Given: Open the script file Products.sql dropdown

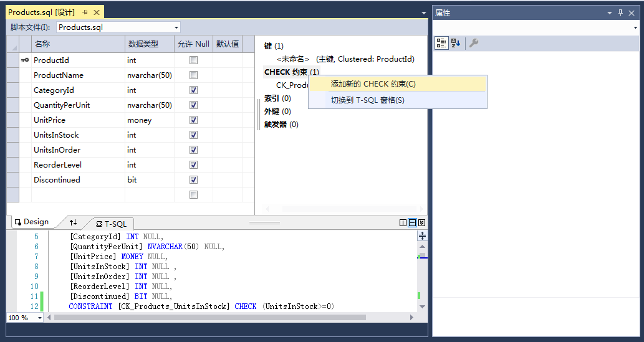Looking at the screenshot, I should (x=176, y=27).
